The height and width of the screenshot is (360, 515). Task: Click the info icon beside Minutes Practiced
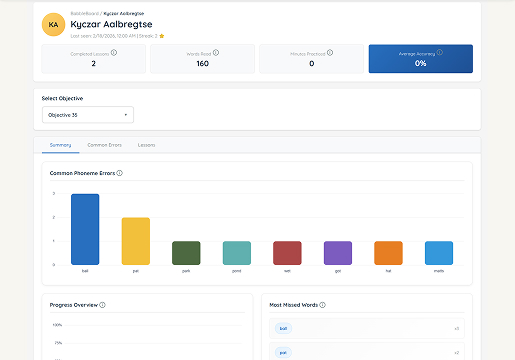point(330,53)
